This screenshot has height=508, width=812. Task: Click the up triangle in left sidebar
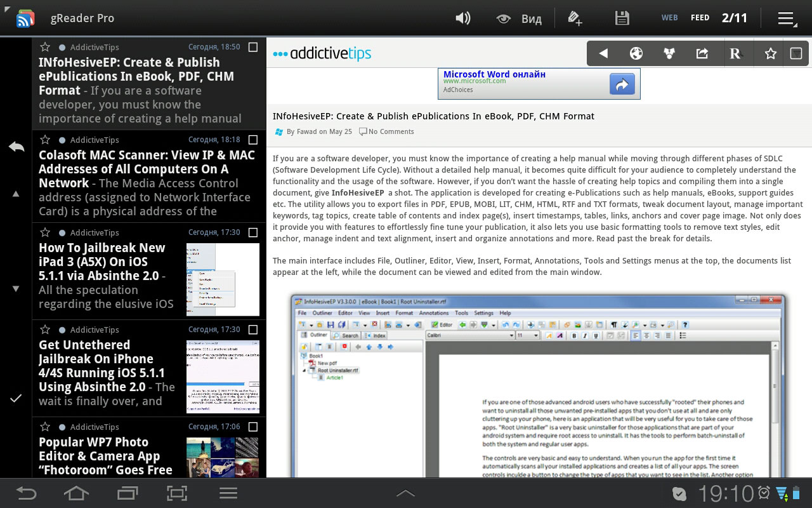tap(16, 194)
